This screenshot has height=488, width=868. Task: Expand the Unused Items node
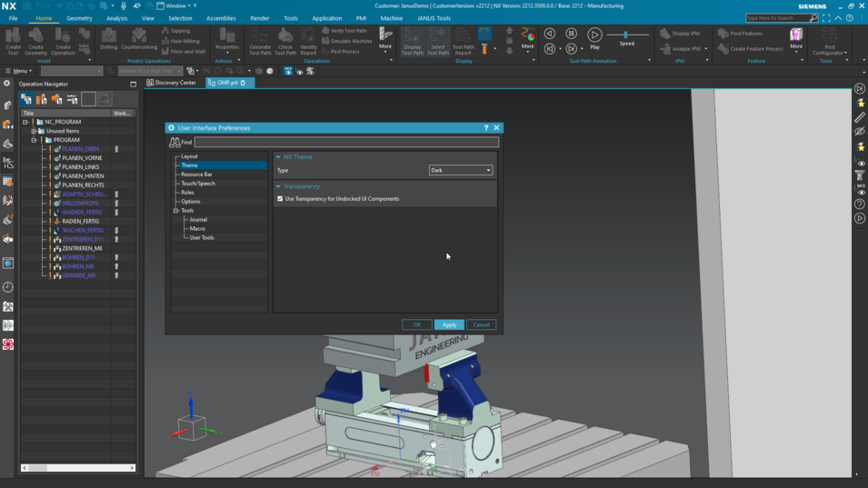(34, 131)
